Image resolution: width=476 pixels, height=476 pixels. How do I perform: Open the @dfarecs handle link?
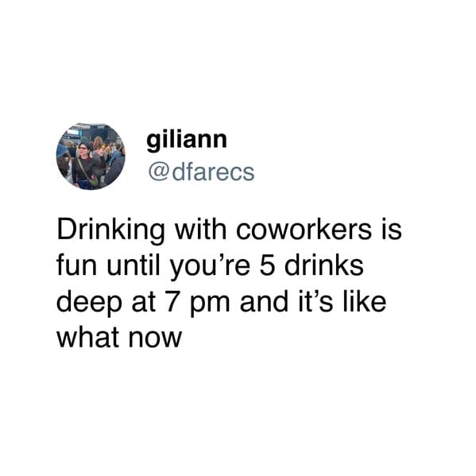click(201, 172)
